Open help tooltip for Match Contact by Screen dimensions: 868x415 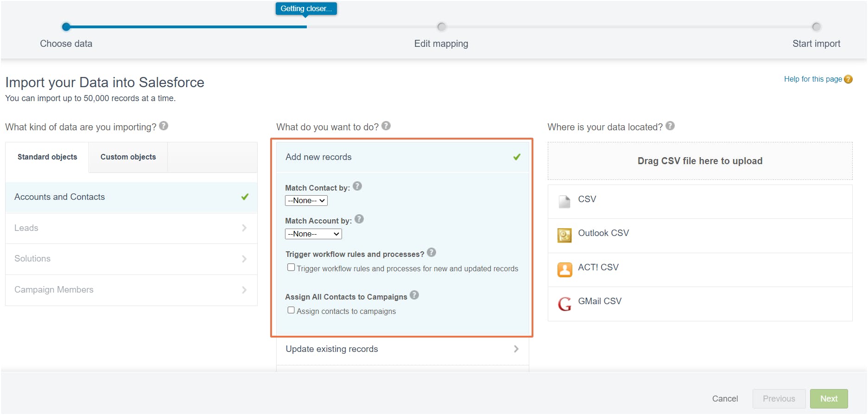coord(357,186)
